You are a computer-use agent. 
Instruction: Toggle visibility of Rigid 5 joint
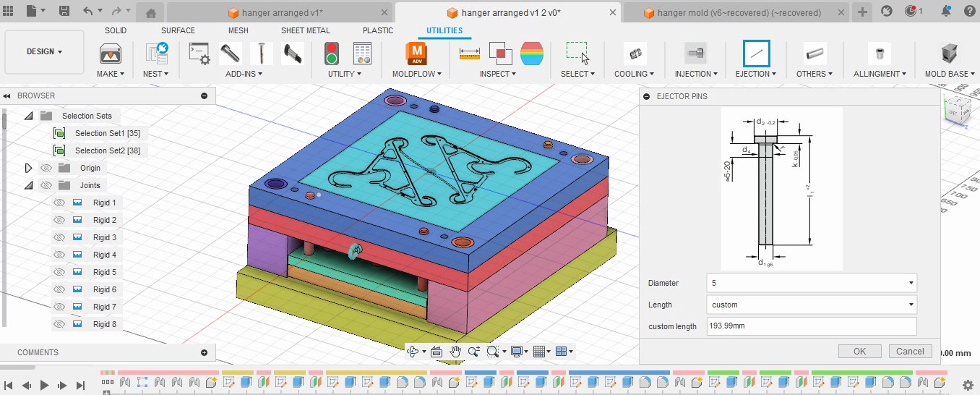60,272
